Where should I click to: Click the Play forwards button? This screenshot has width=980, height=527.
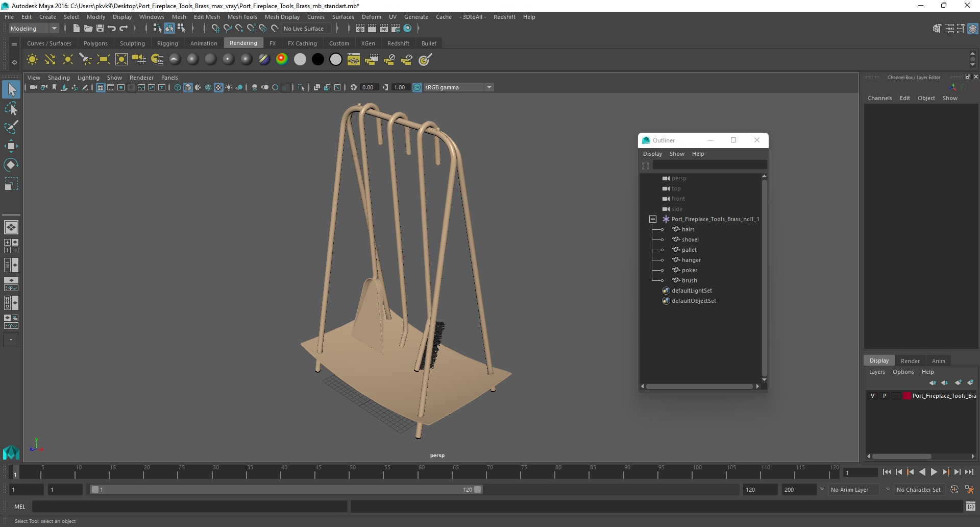click(934, 472)
